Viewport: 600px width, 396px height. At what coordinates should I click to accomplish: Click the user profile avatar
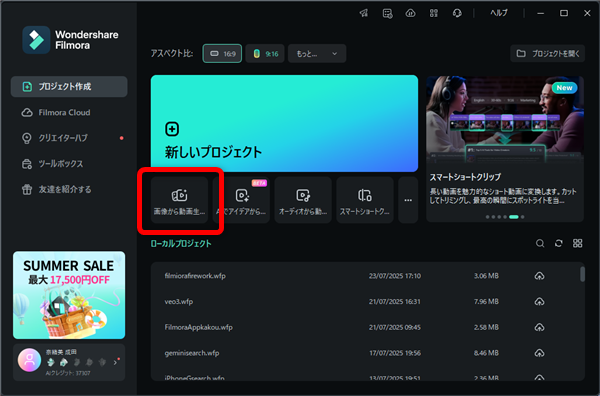pyautogui.click(x=29, y=360)
